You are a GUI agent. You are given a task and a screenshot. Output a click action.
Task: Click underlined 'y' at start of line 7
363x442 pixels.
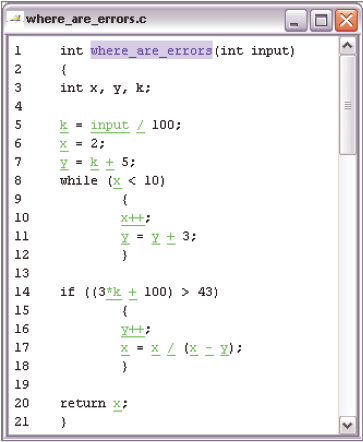(x=64, y=163)
